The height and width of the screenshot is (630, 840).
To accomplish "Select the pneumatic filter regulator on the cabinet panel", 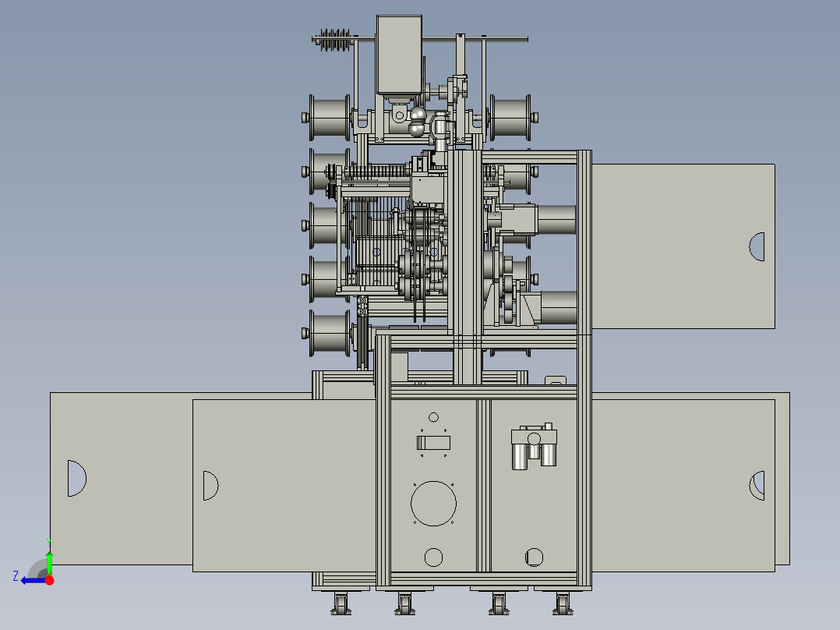I will click(534, 446).
